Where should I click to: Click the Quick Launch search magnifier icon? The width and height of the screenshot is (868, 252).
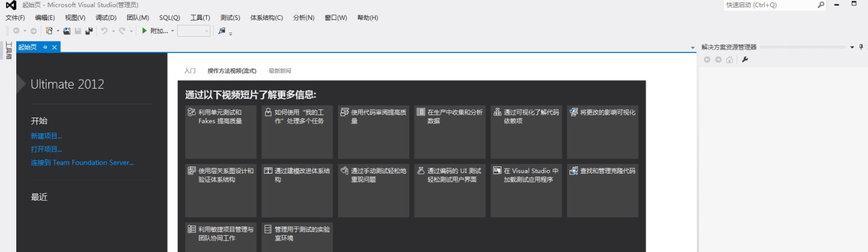coord(821,5)
